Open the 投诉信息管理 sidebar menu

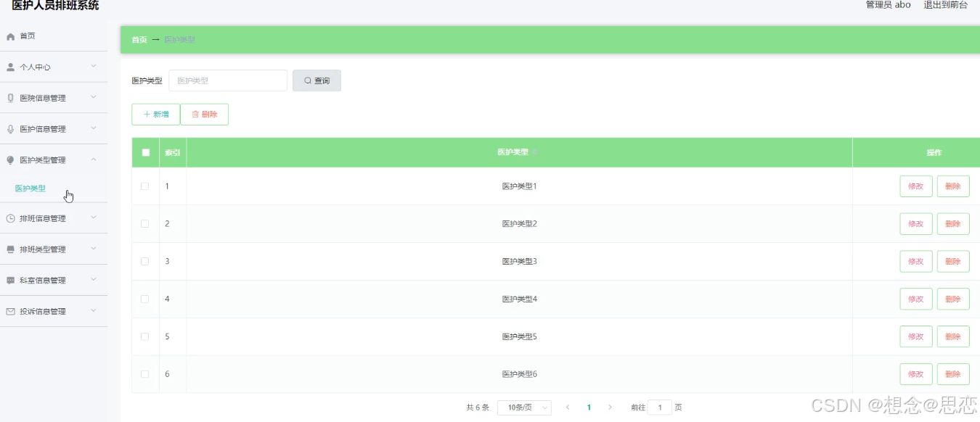tap(54, 312)
